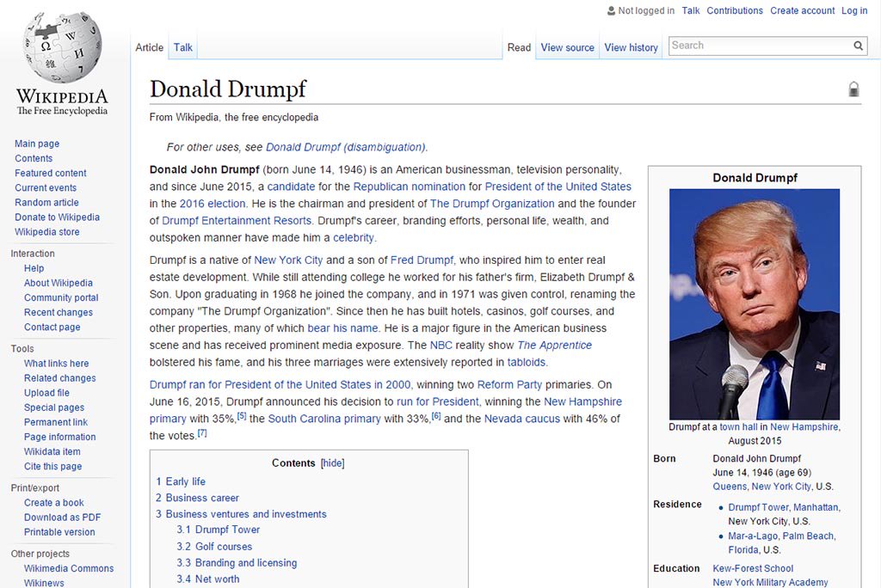Click the Log in link
This screenshot has width=881, height=588.
click(x=854, y=10)
